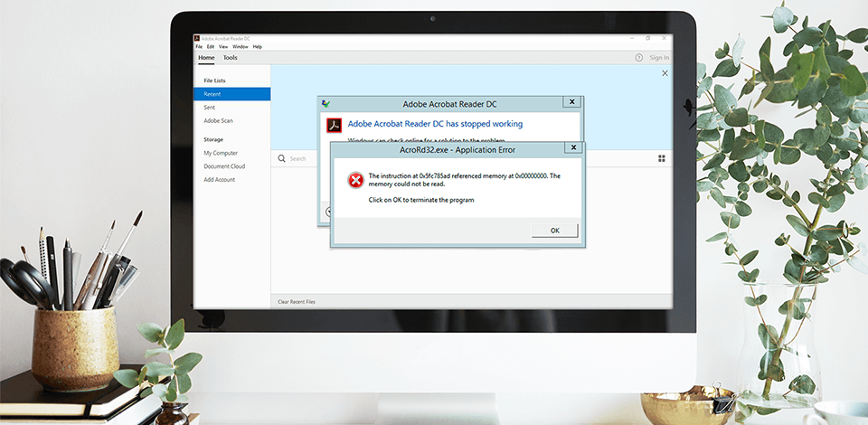Click the Adobe PDF icon in crash dialog
Image resolution: width=868 pixels, height=425 pixels.
click(x=334, y=125)
